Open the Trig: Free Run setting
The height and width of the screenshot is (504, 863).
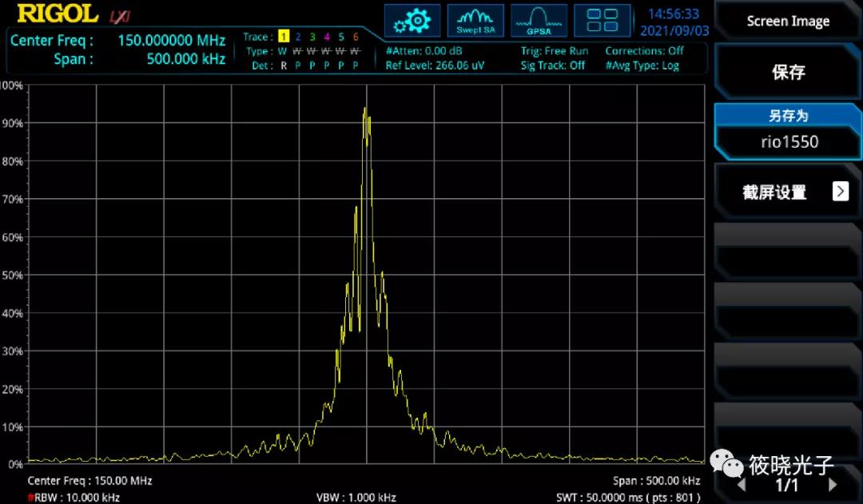[x=555, y=51]
